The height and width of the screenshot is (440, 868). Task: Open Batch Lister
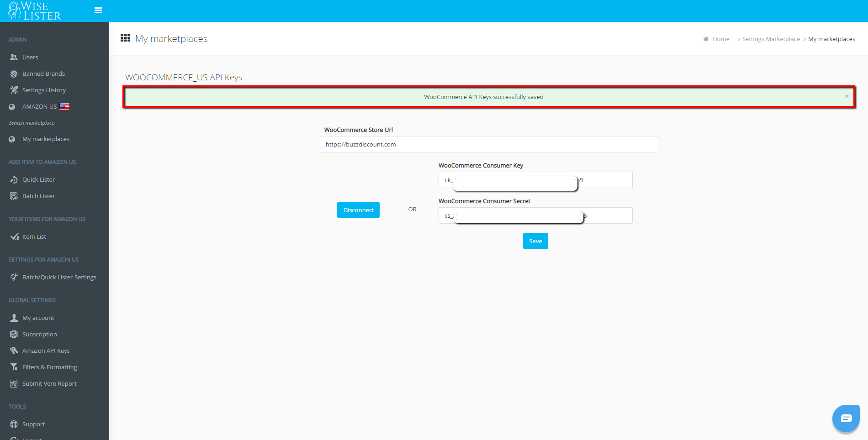click(x=38, y=196)
